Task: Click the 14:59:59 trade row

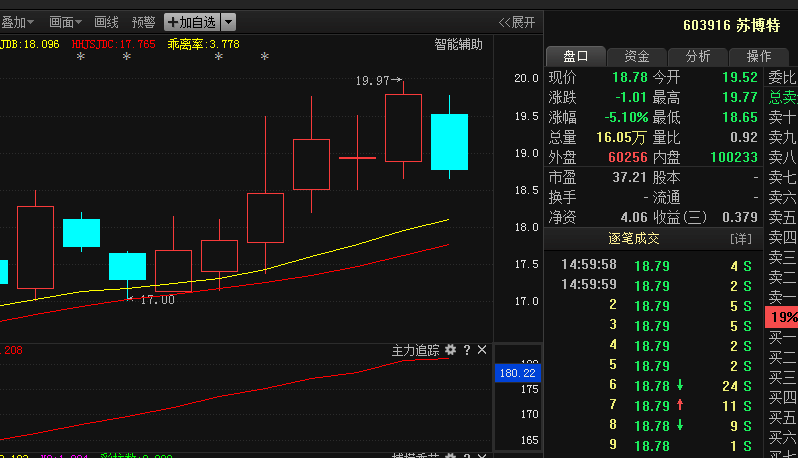Action: 656,285
